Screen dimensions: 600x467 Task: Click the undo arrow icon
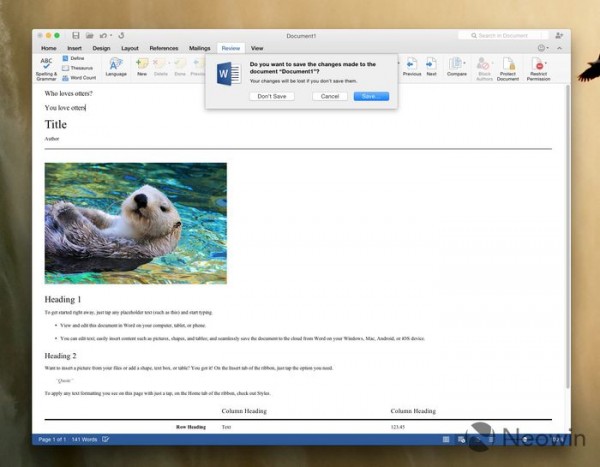(103, 36)
